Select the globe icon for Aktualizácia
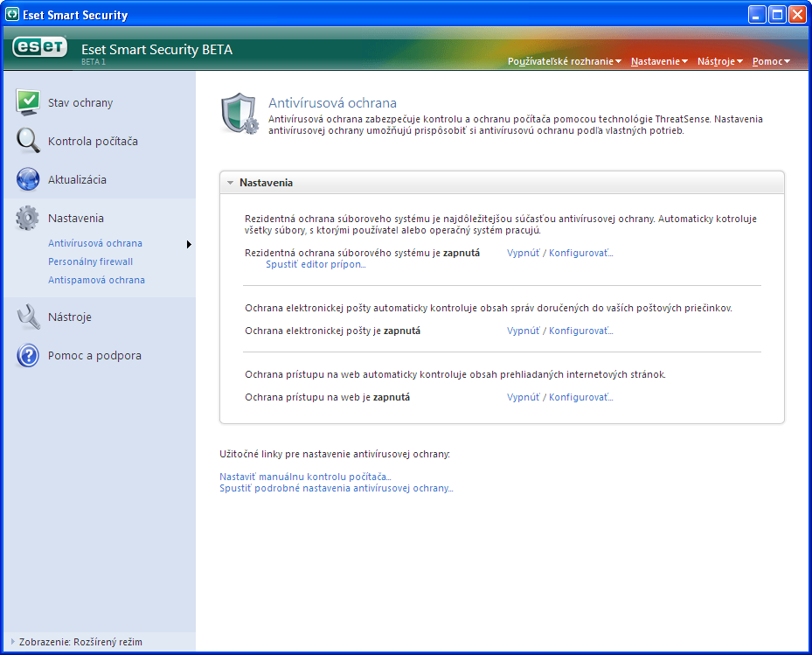Viewport: 812px width, 655px height. coord(28,179)
